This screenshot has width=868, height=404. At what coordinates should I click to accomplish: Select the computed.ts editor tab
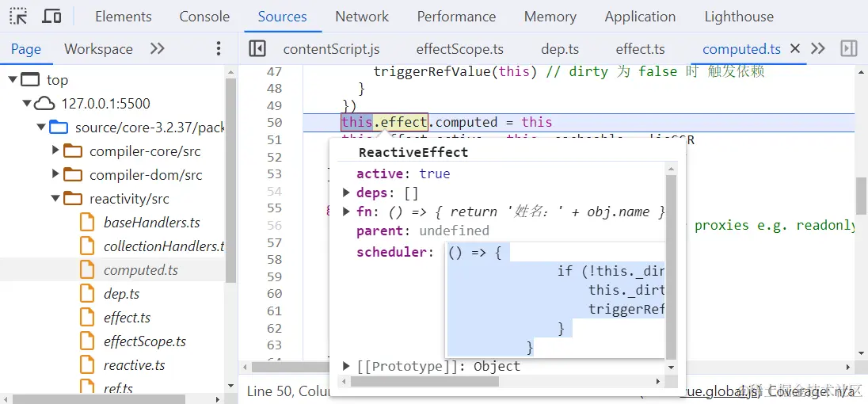point(741,49)
